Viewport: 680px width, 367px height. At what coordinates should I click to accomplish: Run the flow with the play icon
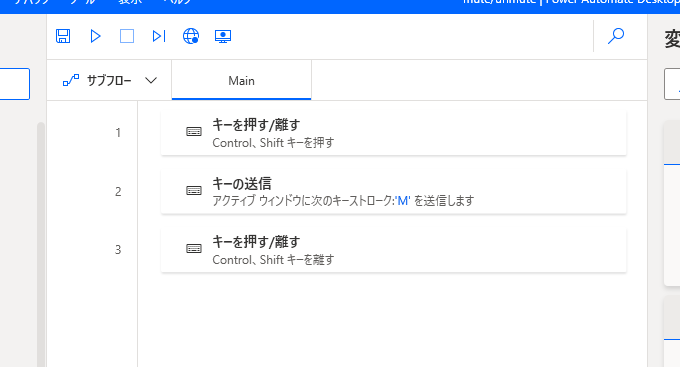pyautogui.click(x=95, y=36)
